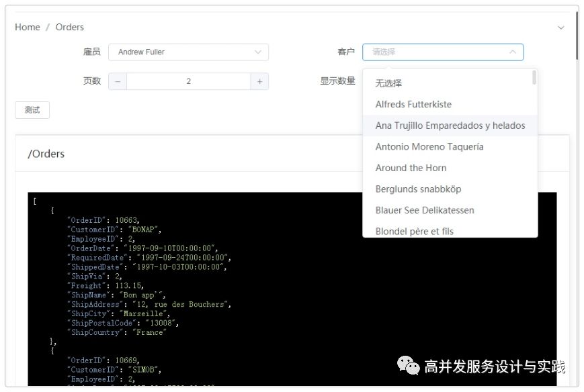
Task: Select customer Alfreds Futterkiste
Action: (413, 104)
